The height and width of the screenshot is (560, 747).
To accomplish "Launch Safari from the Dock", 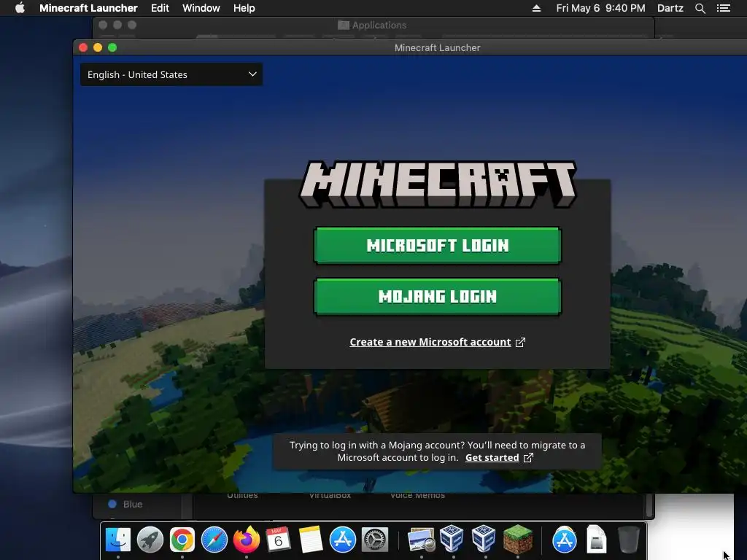I will coord(214,540).
